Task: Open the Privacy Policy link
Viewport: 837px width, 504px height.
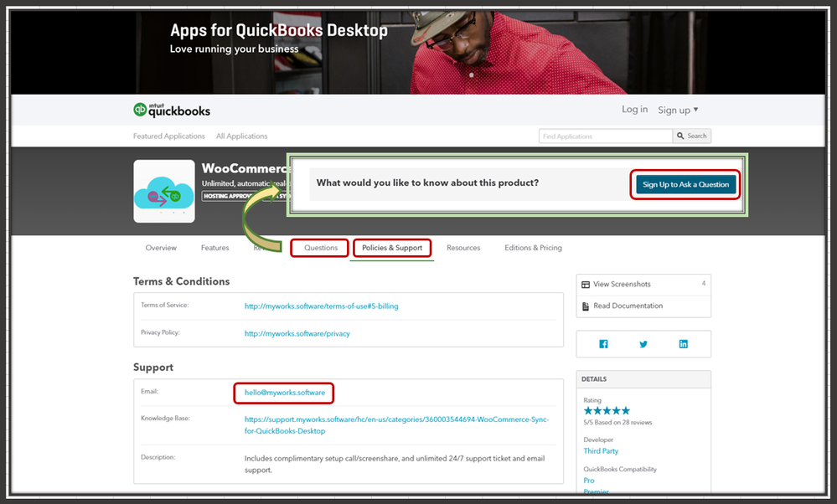Action: [297, 333]
